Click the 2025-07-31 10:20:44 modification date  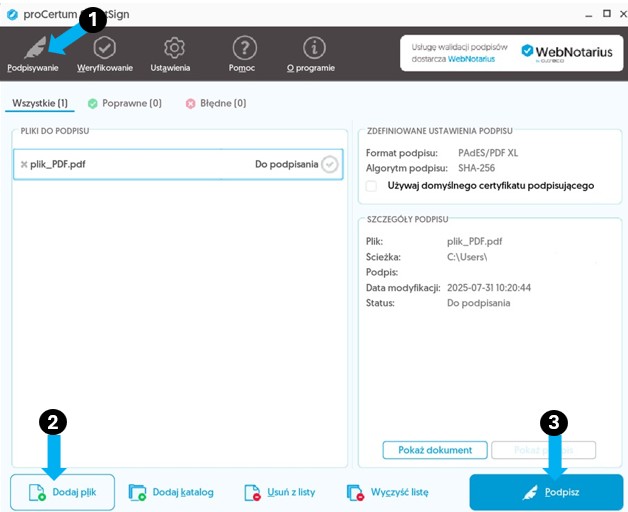(489, 288)
